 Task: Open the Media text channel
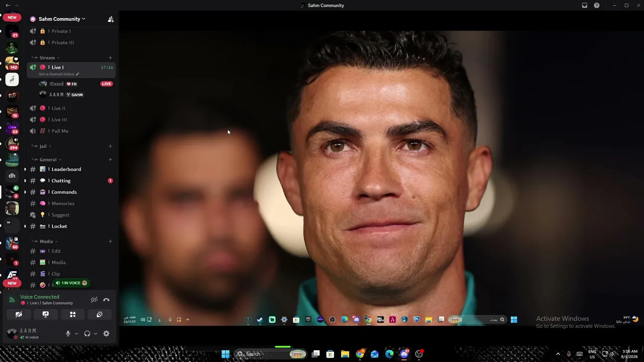click(x=71, y=262)
